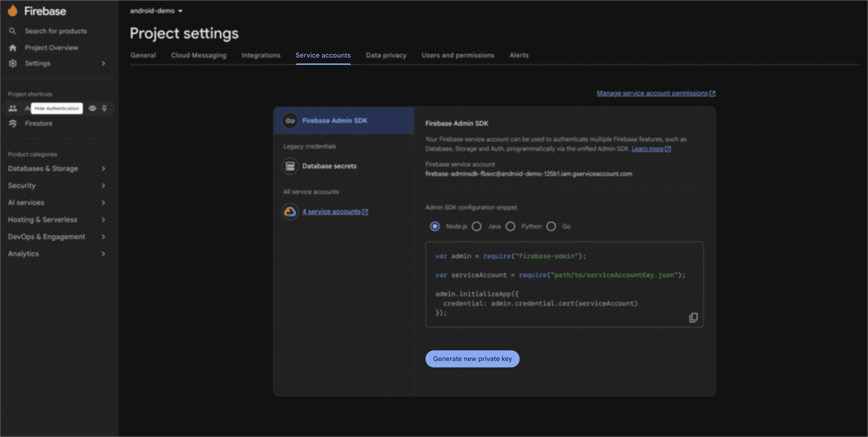Copy the code snippet with copy icon
The image size is (868, 437).
coord(693,317)
